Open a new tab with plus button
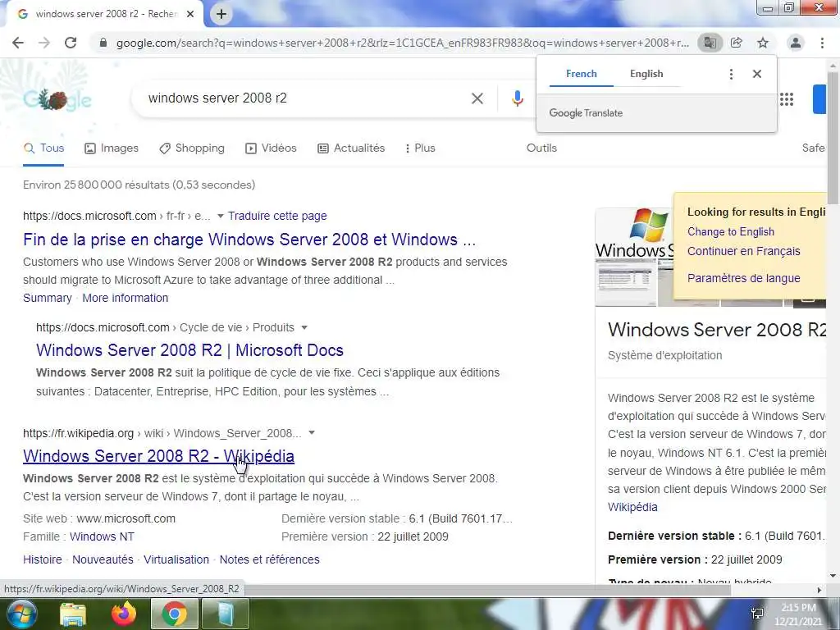This screenshot has height=630, width=840. [221, 14]
